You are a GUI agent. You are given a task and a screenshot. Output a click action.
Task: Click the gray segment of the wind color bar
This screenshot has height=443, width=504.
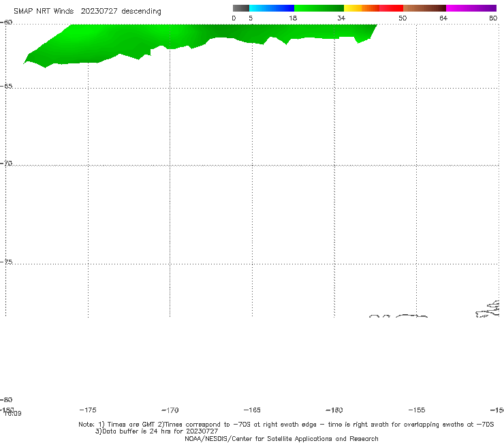pyautogui.click(x=240, y=8)
